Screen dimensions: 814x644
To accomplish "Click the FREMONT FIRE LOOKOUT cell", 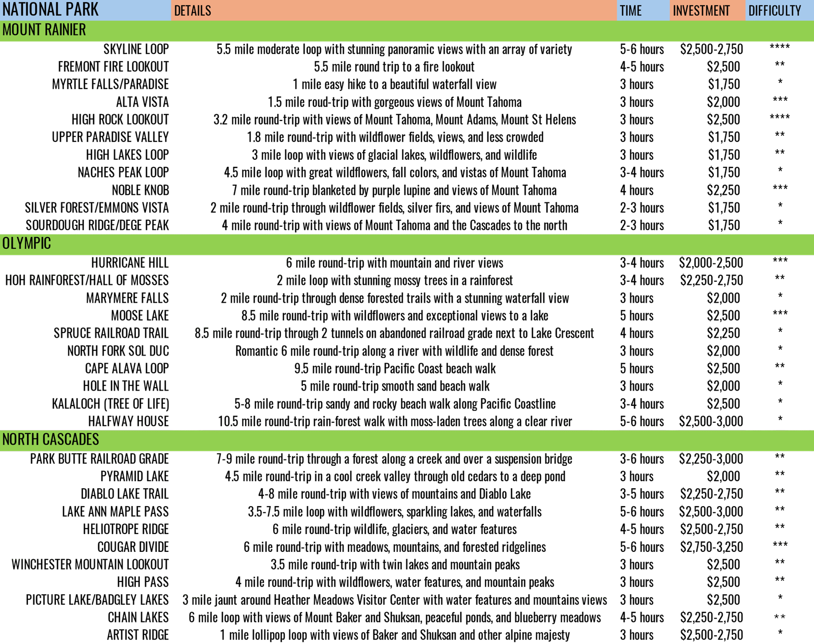I will pyautogui.click(x=113, y=67).
